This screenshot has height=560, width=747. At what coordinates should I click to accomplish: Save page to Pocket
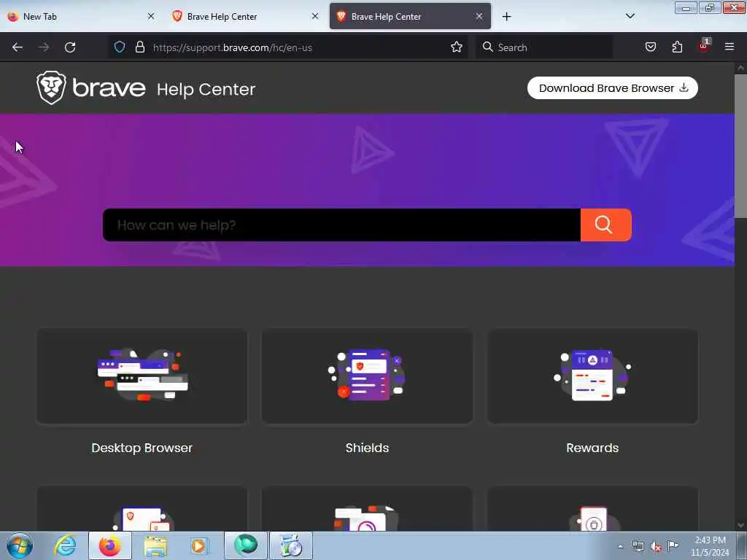tap(651, 47)
